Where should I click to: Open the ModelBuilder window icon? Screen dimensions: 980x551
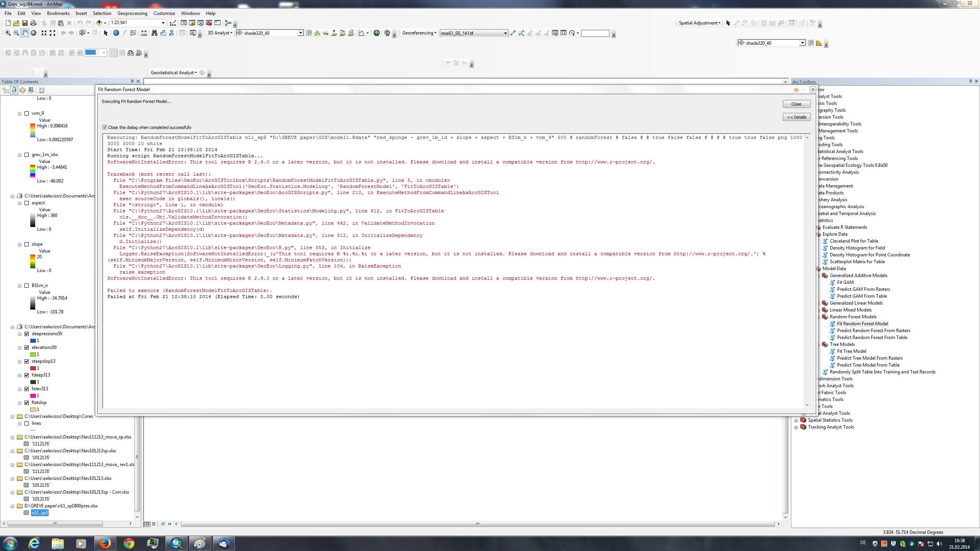(x=228, y=23)
